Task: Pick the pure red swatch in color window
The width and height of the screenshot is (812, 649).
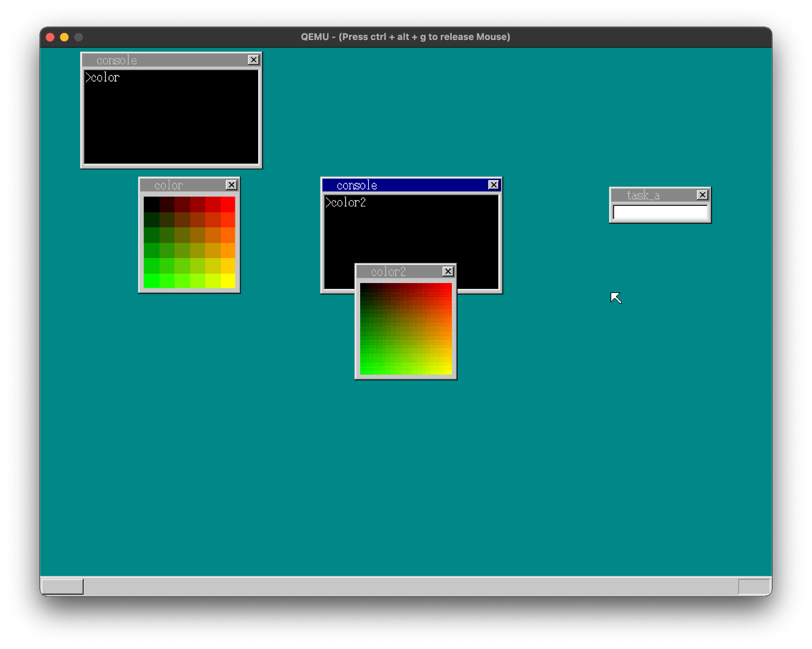Action: [x=228, y=204]
